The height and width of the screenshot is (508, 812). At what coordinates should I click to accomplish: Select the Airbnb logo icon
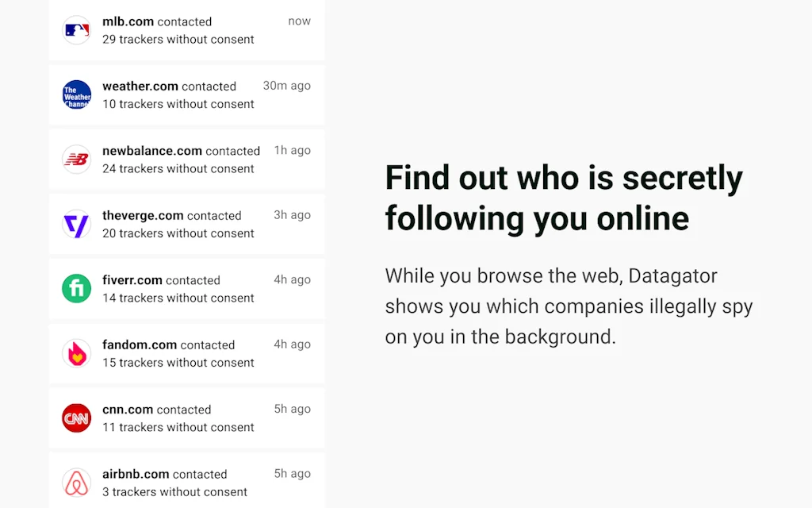[76, 482]
